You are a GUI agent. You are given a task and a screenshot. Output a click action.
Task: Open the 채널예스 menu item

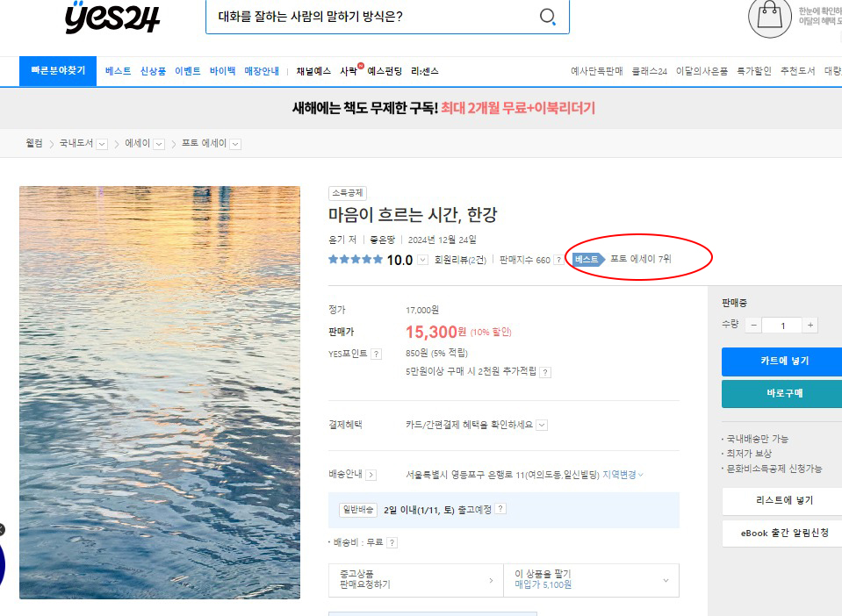pyautogui.click(x=313, y=71)
